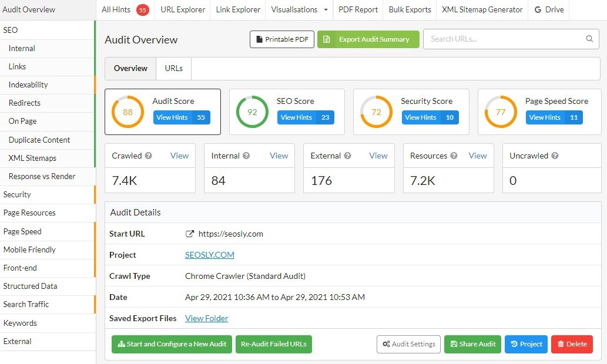Click the Audit Score 88 gauge
Viewport: 607px width, 364px height.
coord(128,112)
